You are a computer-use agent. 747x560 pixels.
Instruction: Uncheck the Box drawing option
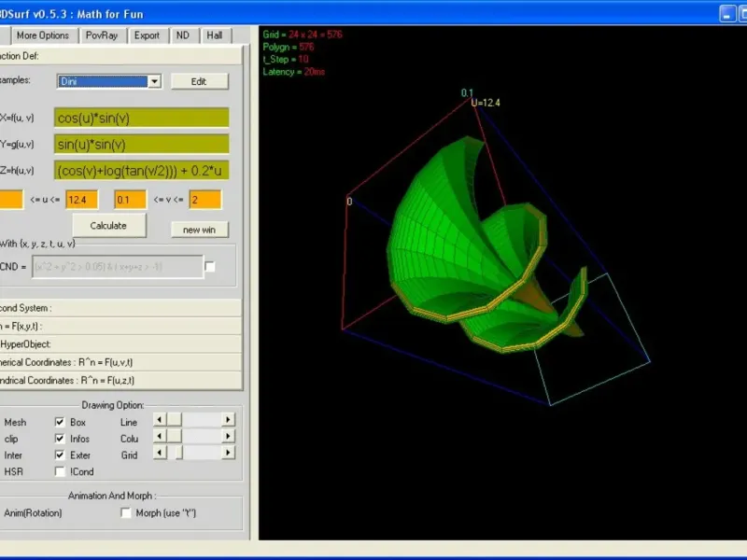point(61,422)
